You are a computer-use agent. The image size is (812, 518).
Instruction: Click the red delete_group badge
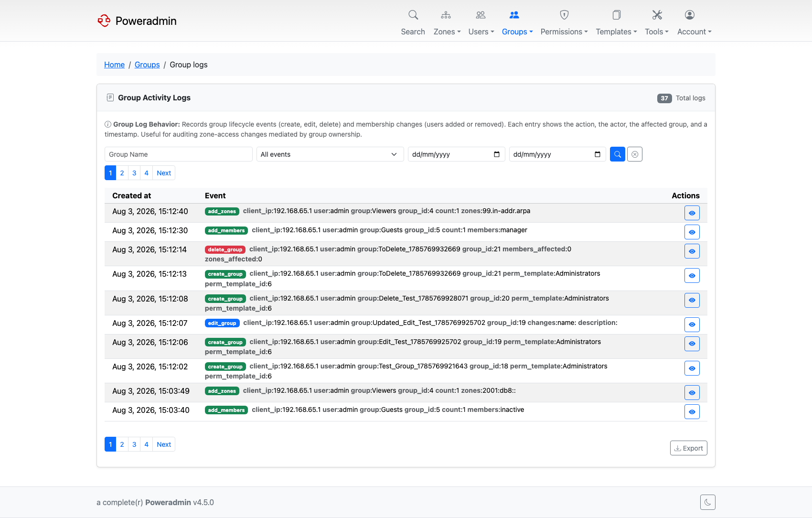click(225, 249)
